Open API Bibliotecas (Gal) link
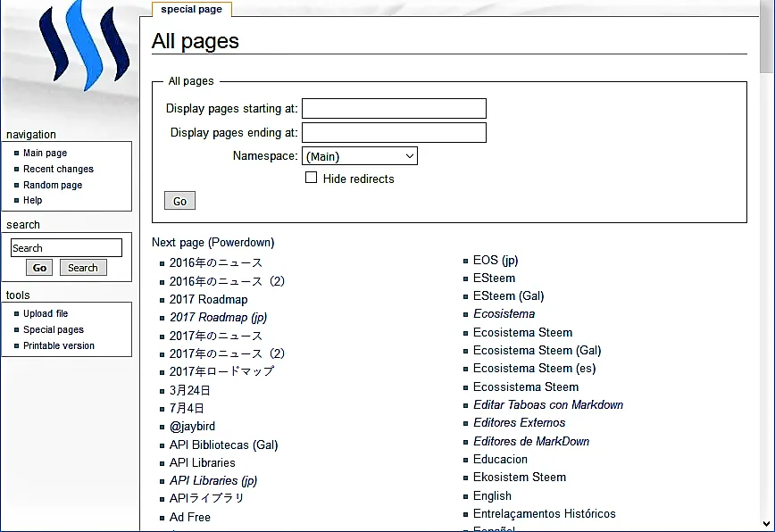 tap(224, 445)
